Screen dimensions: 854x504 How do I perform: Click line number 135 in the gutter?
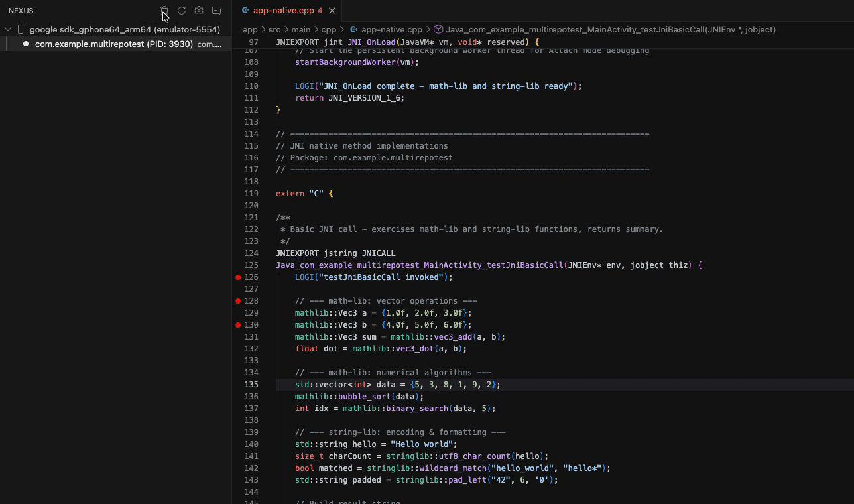(x=251, y=385)
